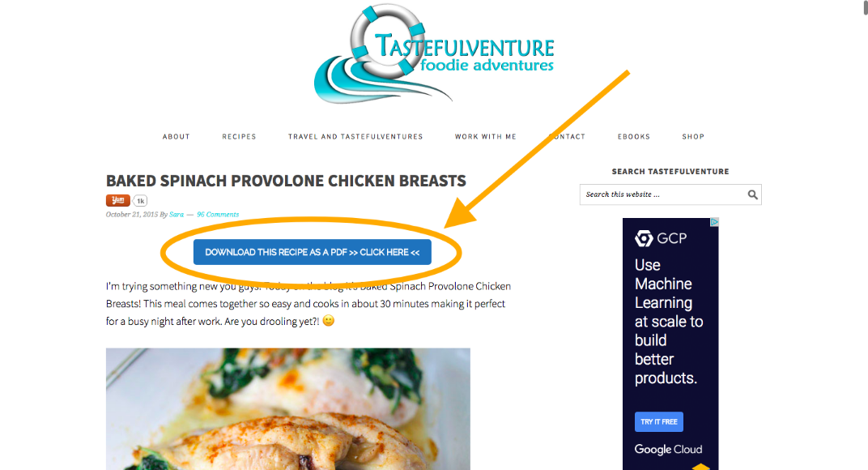This screenshot has height=470, width=868.
Task: Click the Try It Free ad button
Action: [x=659, y=421]
